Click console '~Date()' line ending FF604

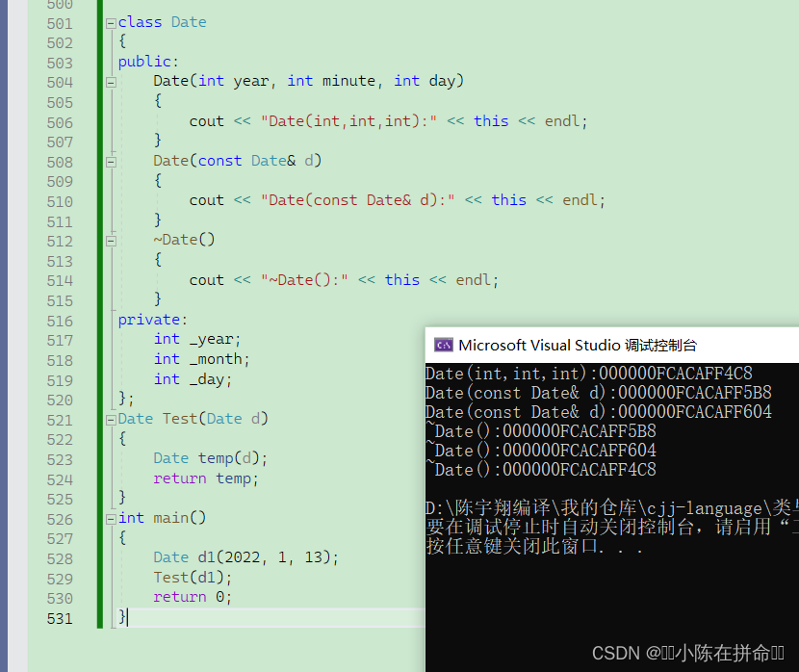tap(541, 451)
